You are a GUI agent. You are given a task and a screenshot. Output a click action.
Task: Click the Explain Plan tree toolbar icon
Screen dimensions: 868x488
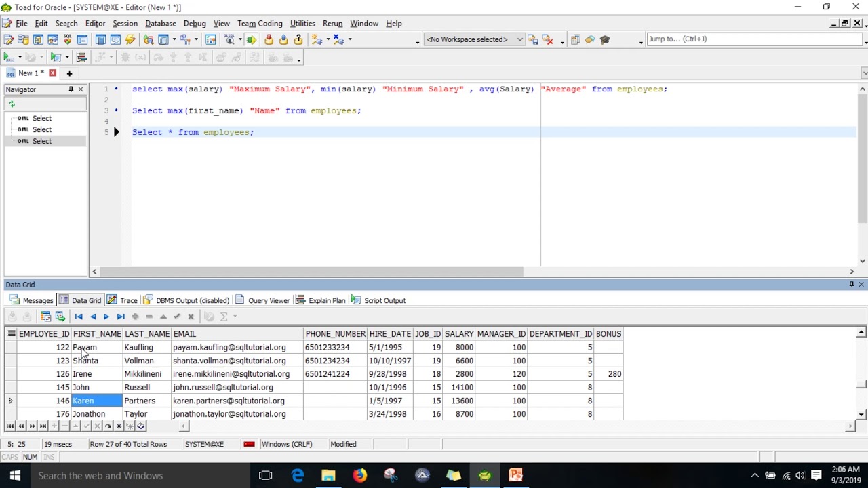(x=81, y=57)
